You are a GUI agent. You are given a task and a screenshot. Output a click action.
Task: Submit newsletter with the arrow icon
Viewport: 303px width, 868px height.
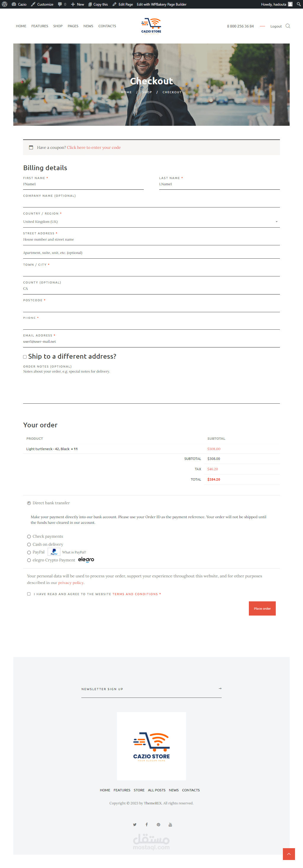click(x=220, y=688)
